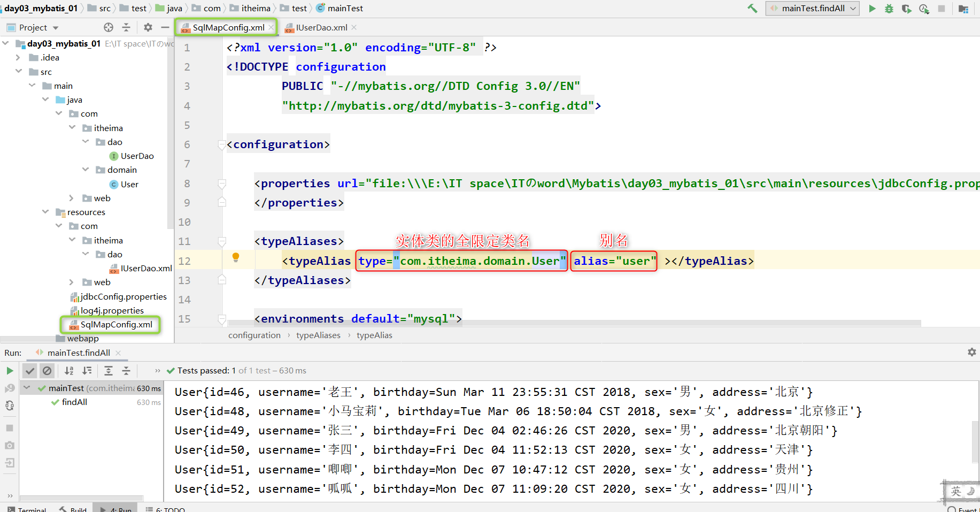Select User class in project tree

[124, 184]
